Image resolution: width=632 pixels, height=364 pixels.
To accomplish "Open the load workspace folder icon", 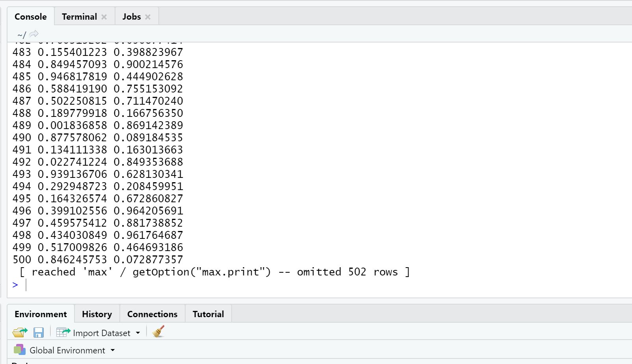I will 20,333.
